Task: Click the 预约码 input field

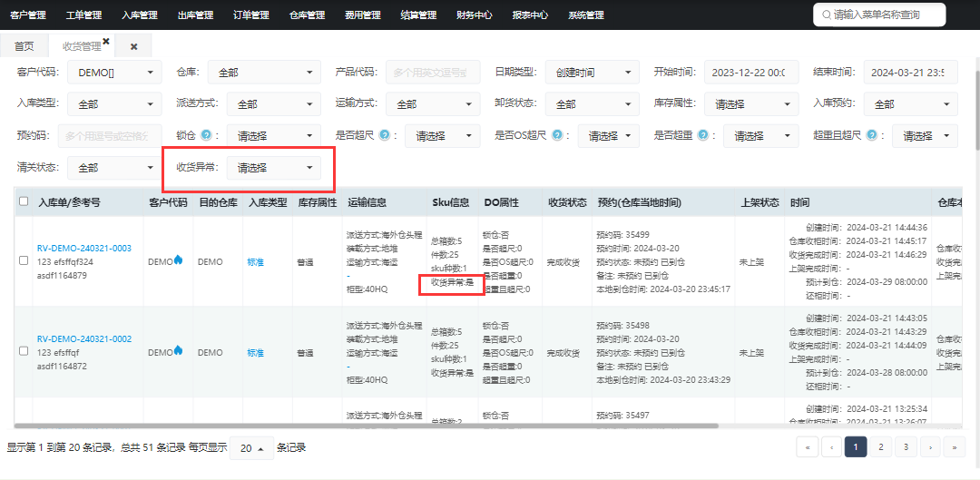Action: coord(110,135)
